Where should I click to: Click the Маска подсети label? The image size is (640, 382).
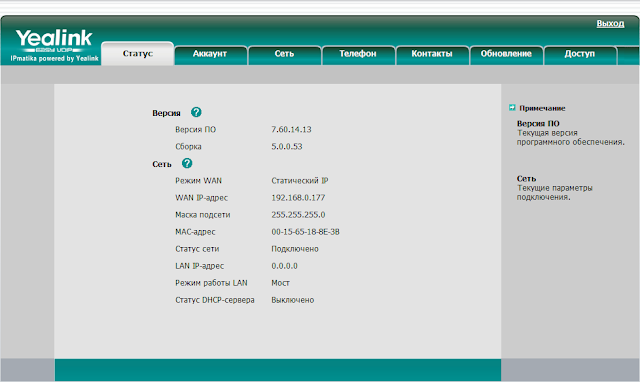pyautogui.click(x=202, y=215)
